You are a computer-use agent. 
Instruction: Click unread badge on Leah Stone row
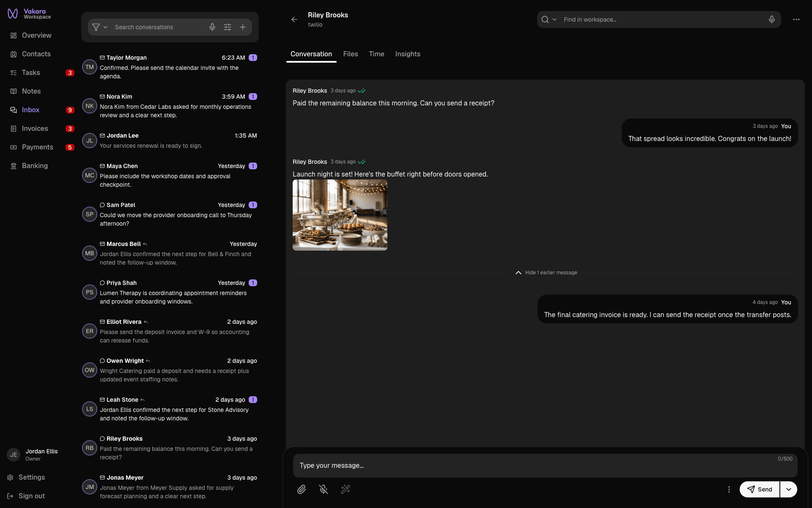pyautogui.click(x=253, y=400)
